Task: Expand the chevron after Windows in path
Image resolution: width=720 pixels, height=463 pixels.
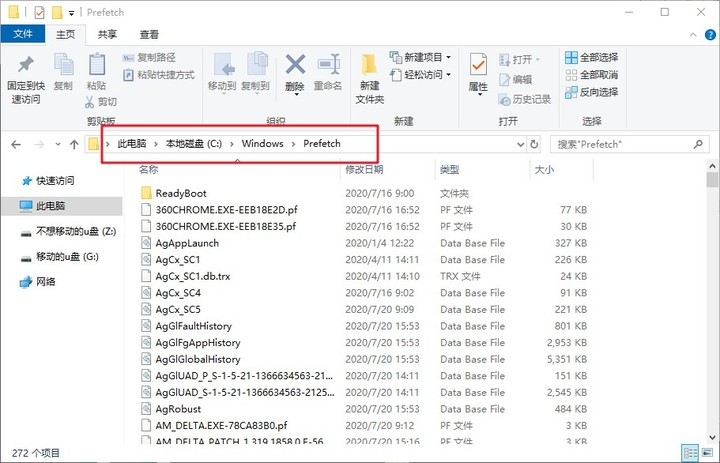Action: point(293,144)
